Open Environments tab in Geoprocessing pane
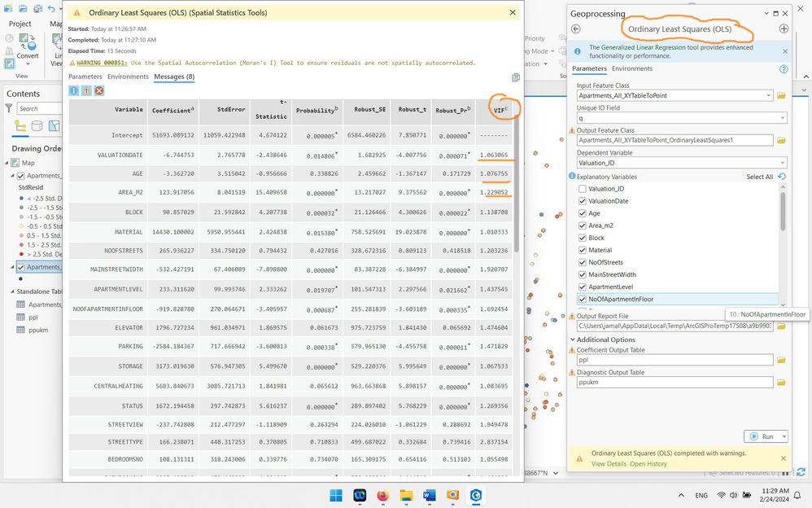Viewport: 812px width, 508px height. [x=632, y=68]
